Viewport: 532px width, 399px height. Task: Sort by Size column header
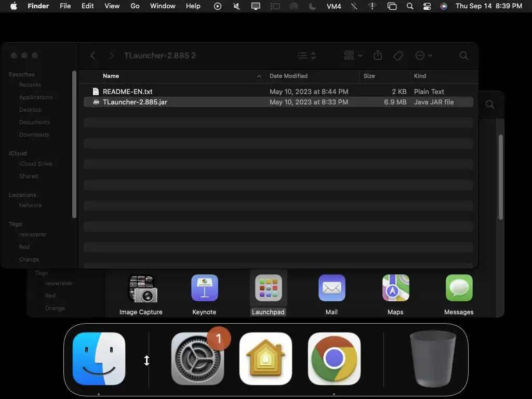(369, 76)
